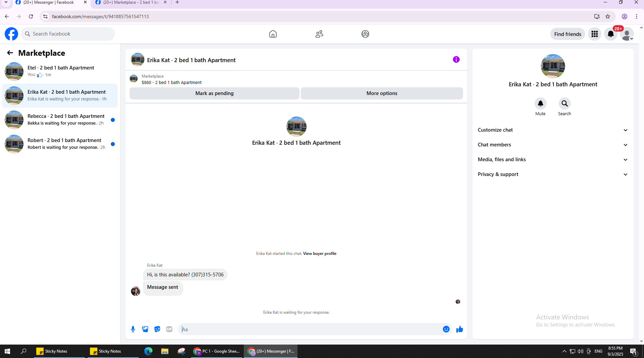
Task: Open first Sticky Notes taskbar window
Action: [x=59, y=351]
